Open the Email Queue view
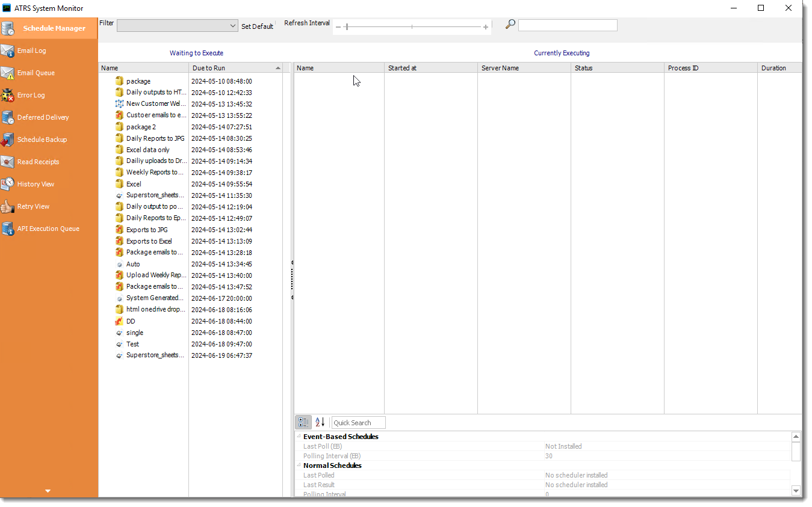The image size is (812, 507). [x=37, y=73]
